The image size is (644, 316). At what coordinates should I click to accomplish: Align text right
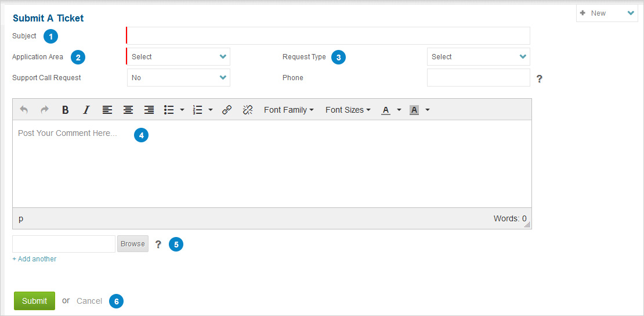149,110
